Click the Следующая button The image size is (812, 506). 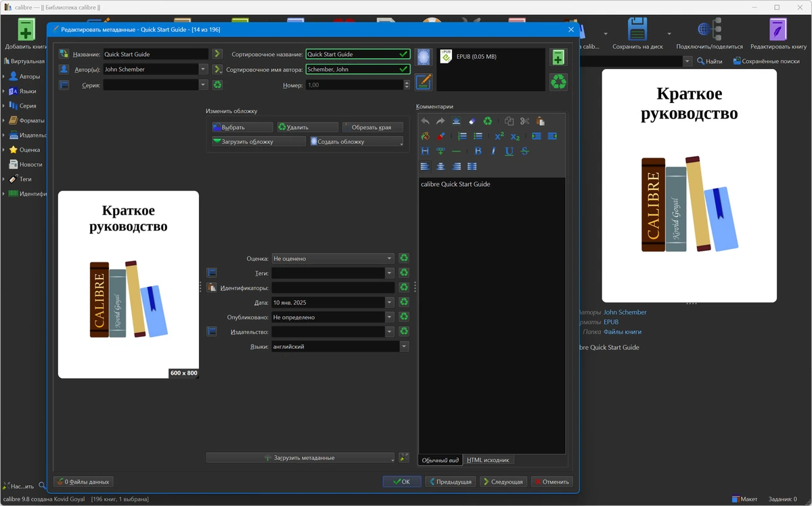(503, 482)
